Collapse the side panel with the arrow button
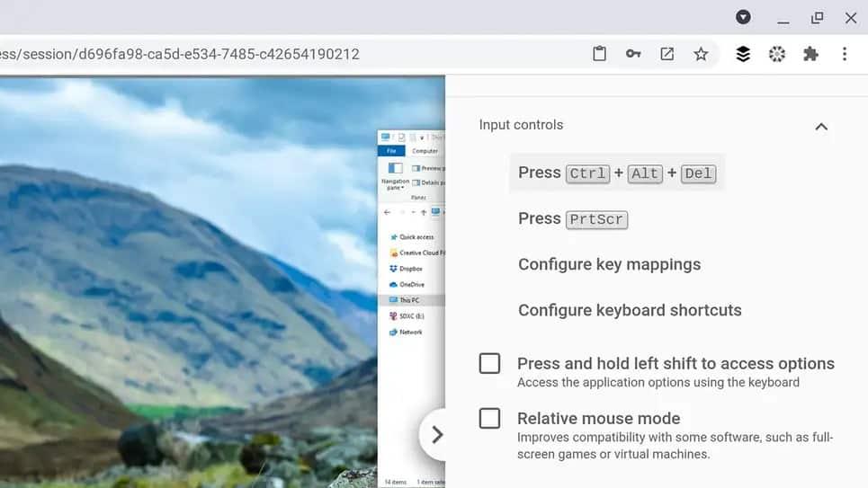 [436, 434]
